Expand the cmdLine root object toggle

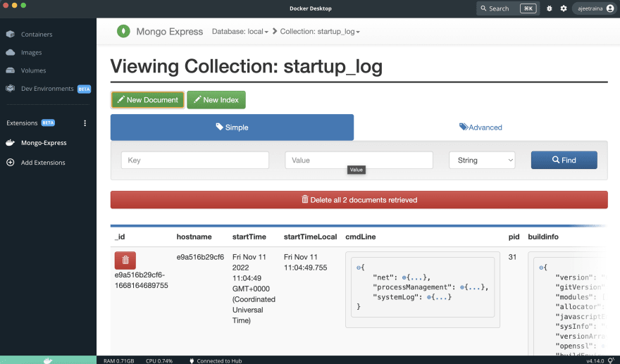coord(359,268)
